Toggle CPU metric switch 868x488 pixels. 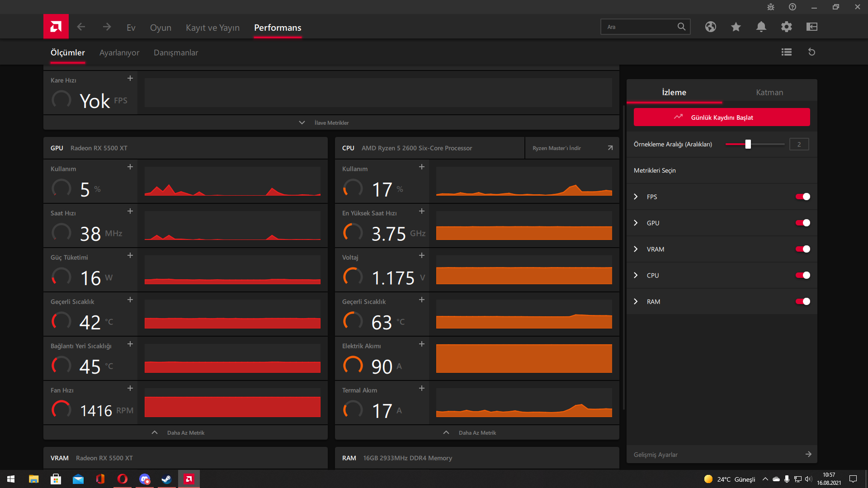pyautogui.click(x=803, y=275)
